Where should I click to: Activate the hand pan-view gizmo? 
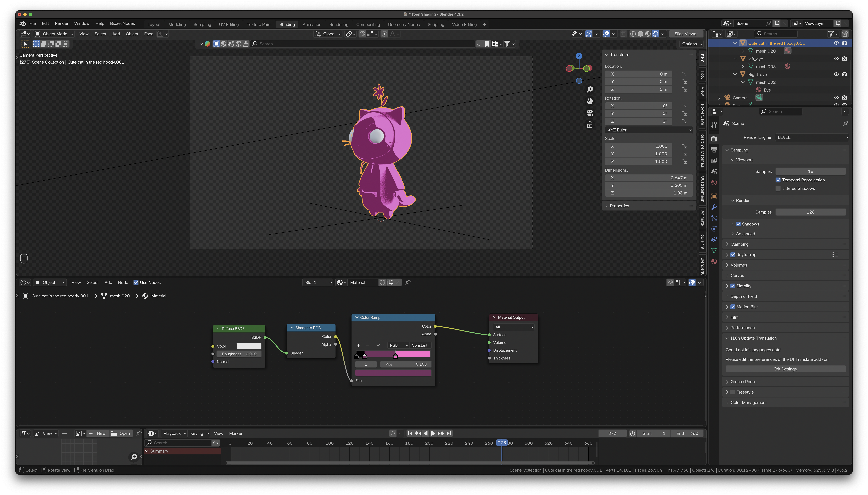click(590, 101)
